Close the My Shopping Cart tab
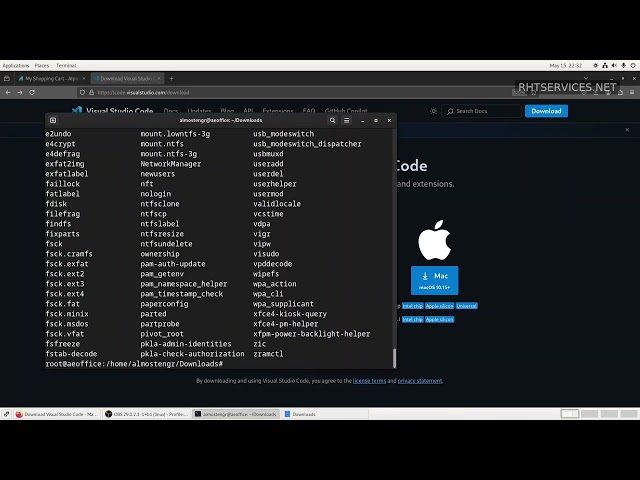This screenshot has width=640, height=480. tap(84, 78)
